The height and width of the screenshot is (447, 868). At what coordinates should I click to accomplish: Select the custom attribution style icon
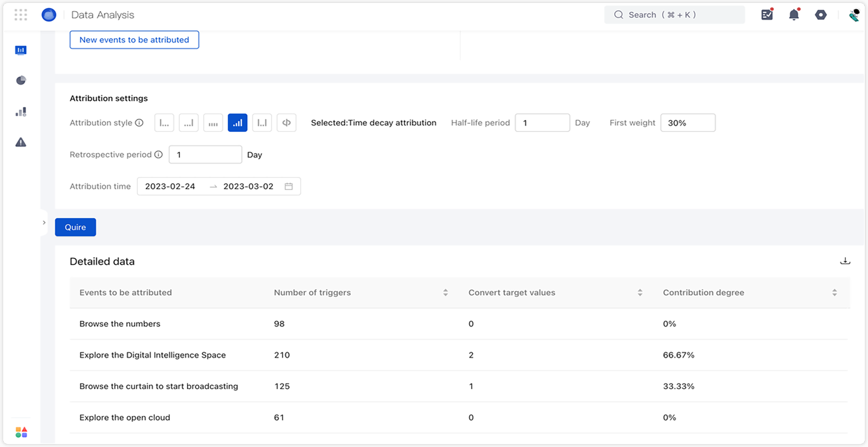click(287, 123)
